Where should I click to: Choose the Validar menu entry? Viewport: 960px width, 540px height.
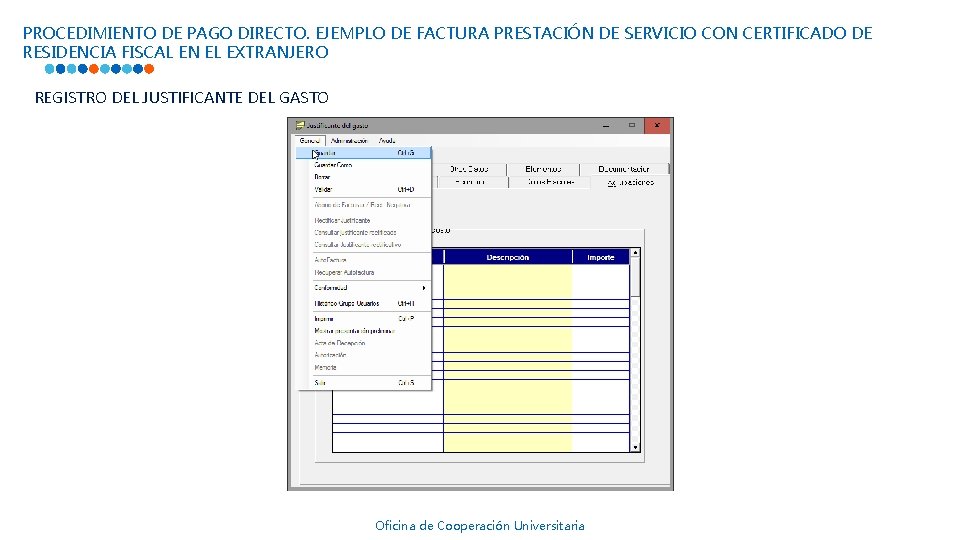pyautogui.click(x=364, y=190)
